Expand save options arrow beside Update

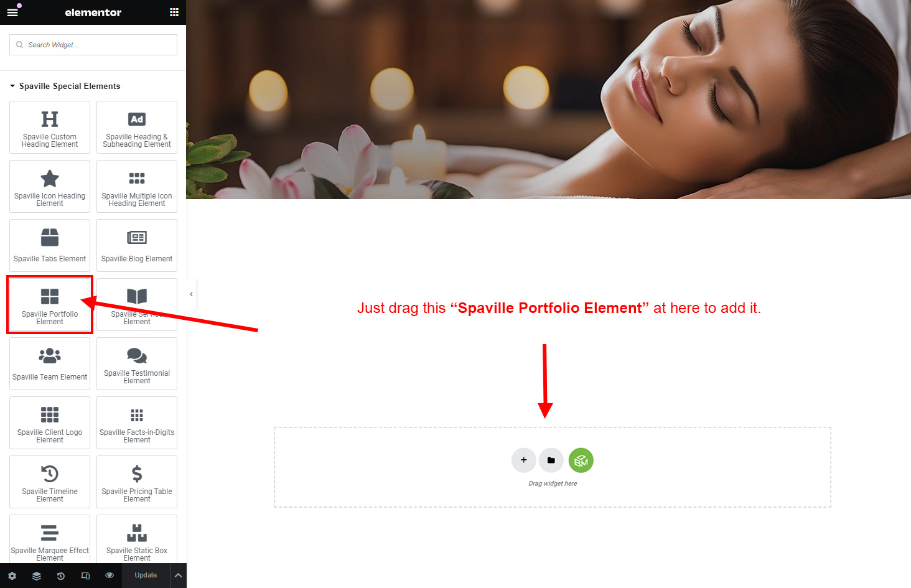[x=178, y=576]
